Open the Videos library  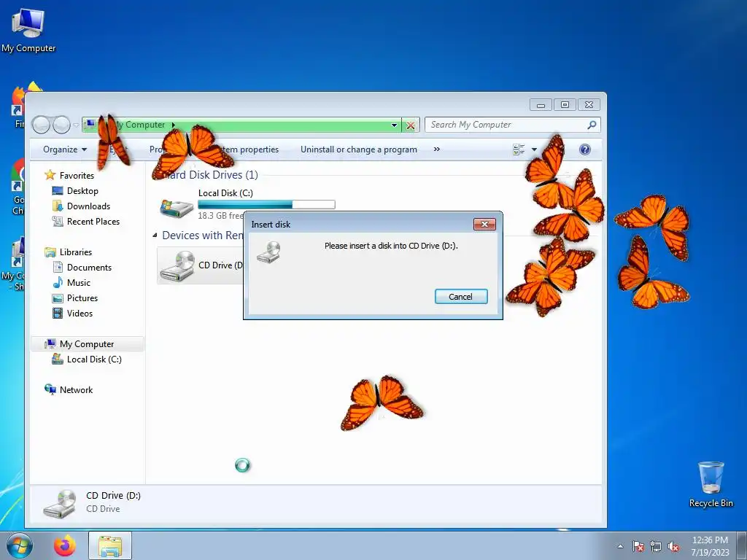[80, 313]
